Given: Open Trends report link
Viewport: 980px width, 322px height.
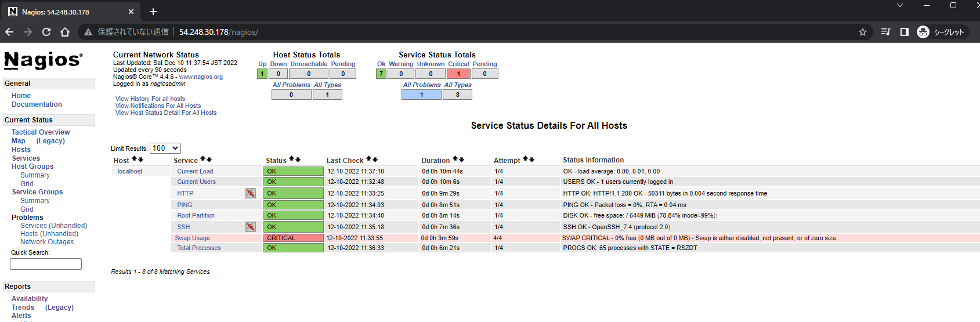Looking at the screenshot, I should (23, 307).
